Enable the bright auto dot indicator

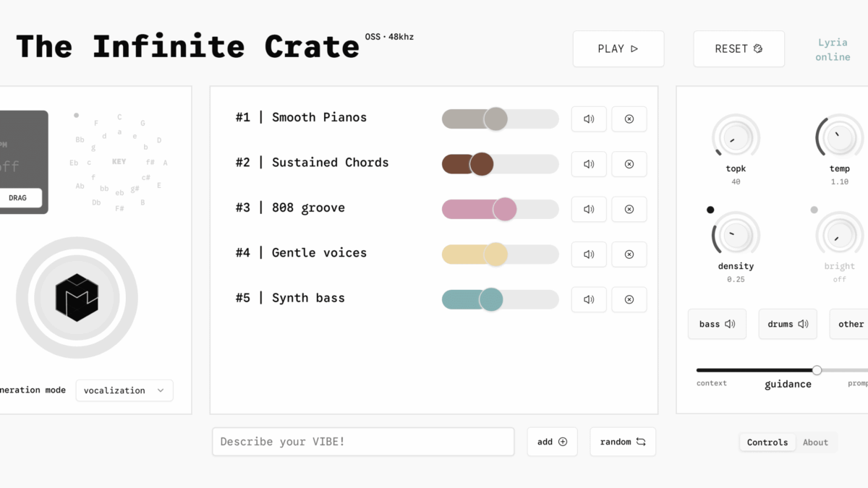(814, 210)
